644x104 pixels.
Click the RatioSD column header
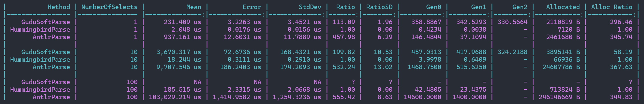pos(379,7)
